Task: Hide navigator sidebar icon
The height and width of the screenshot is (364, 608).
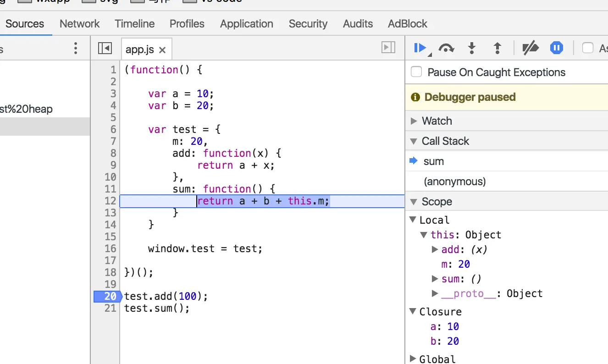Action: pyautogui.click(x=105, y=48)
